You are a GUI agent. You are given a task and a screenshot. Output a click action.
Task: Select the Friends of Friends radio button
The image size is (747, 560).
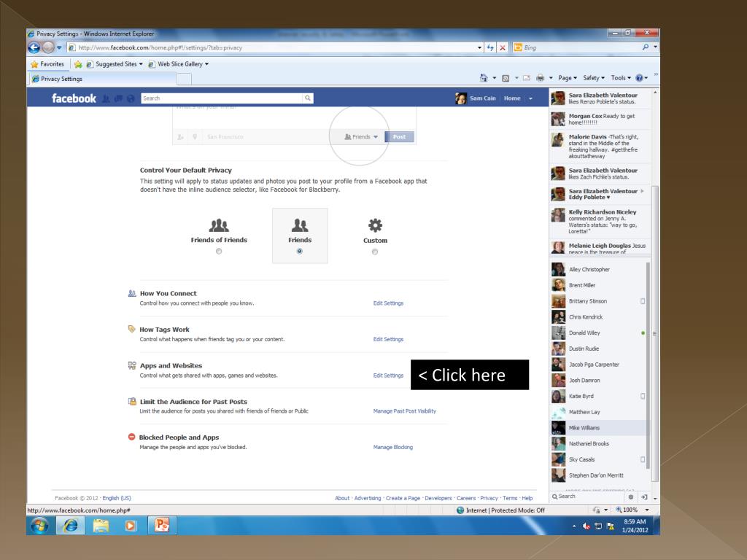219,252
